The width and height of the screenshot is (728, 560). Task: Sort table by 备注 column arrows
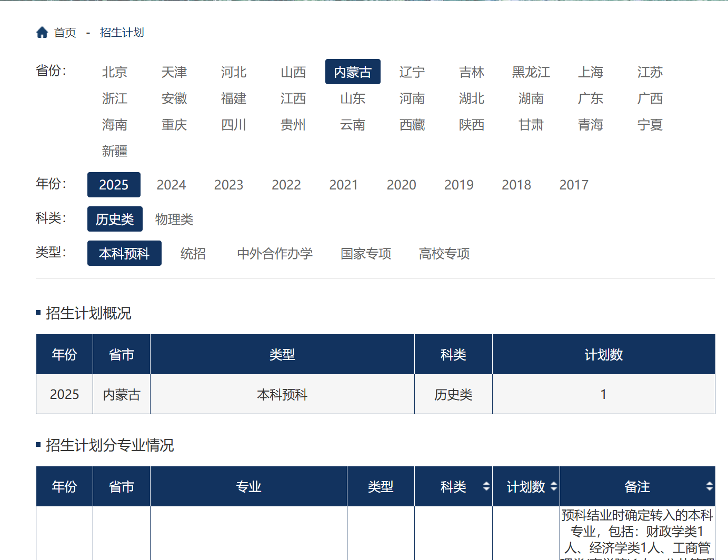pos(709,486)
